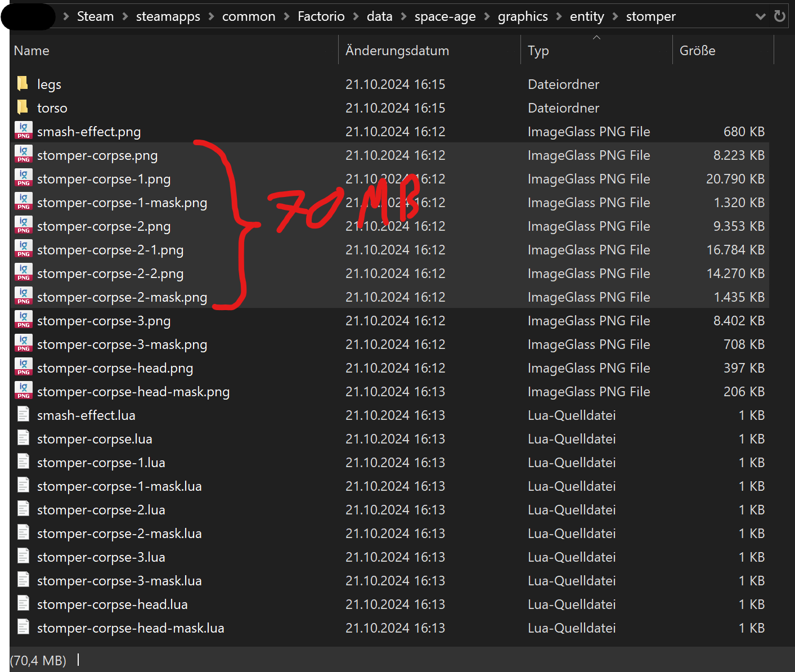
Task: Click stomper in breadcrumb path
Action: click(651, 16)
